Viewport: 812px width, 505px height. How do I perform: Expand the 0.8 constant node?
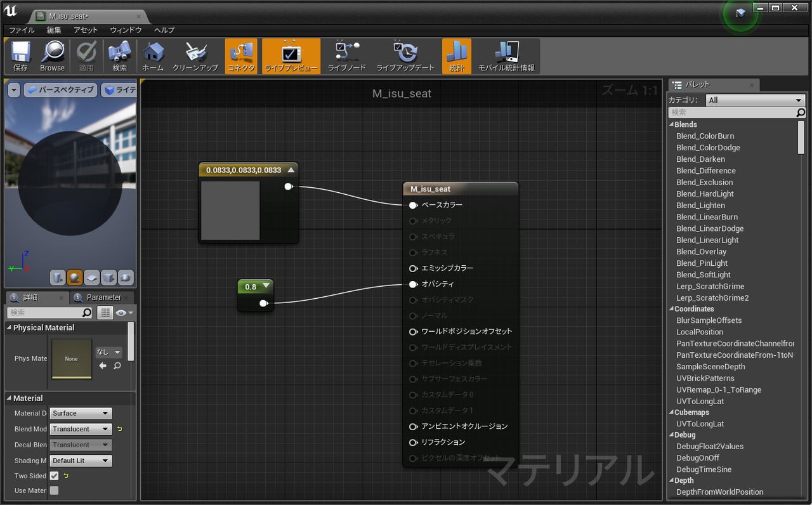266,287
